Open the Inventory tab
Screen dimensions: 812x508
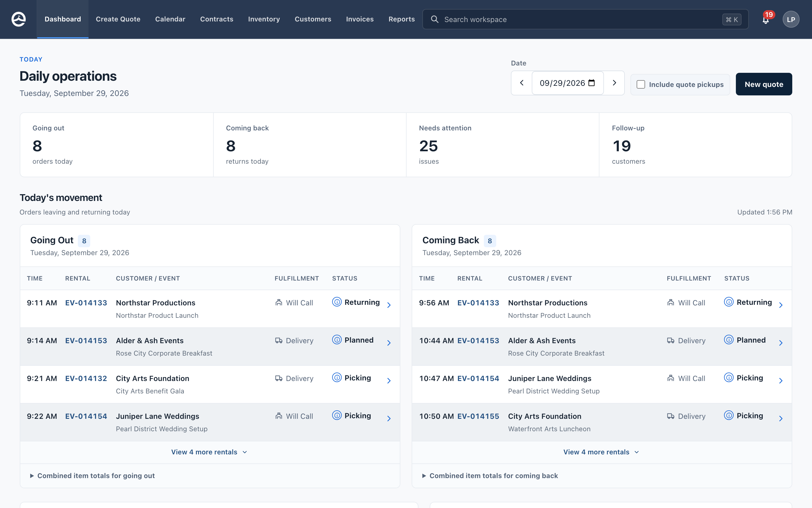tap(264, 19)
